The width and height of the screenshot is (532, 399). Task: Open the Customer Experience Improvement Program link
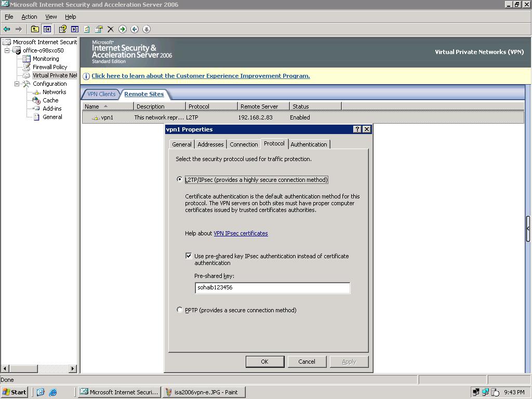201,76
